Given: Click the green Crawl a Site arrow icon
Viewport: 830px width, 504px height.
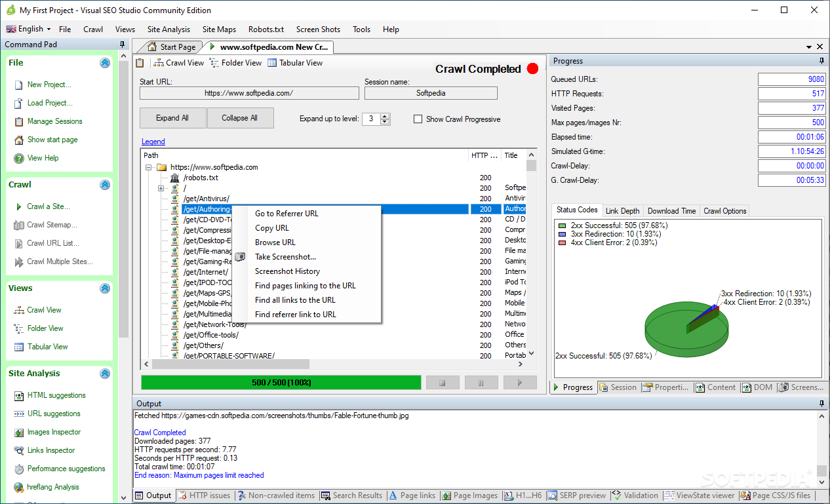Looking at the screenshot, I should click(18, 206).
